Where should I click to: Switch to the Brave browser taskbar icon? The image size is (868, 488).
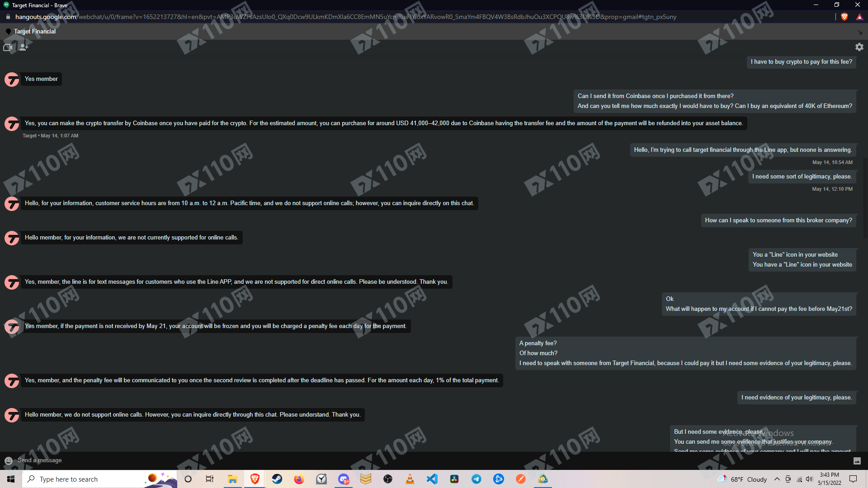click(x=255, y=479)
